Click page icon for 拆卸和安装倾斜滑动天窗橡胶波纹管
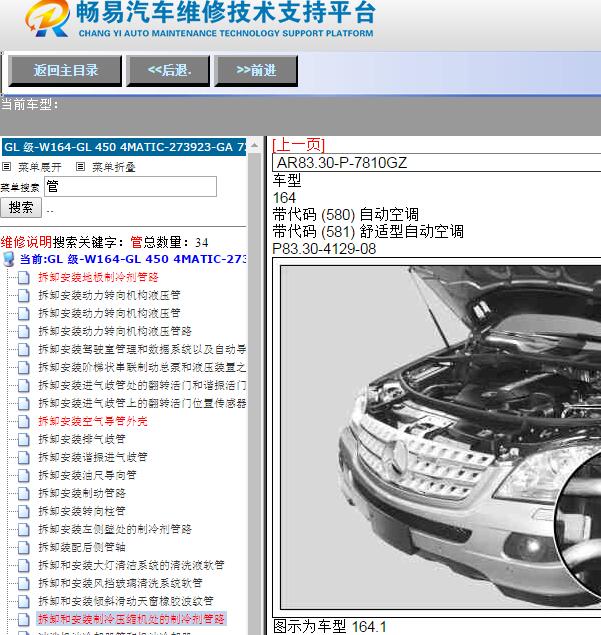The image size is (601, 635). 24,602
